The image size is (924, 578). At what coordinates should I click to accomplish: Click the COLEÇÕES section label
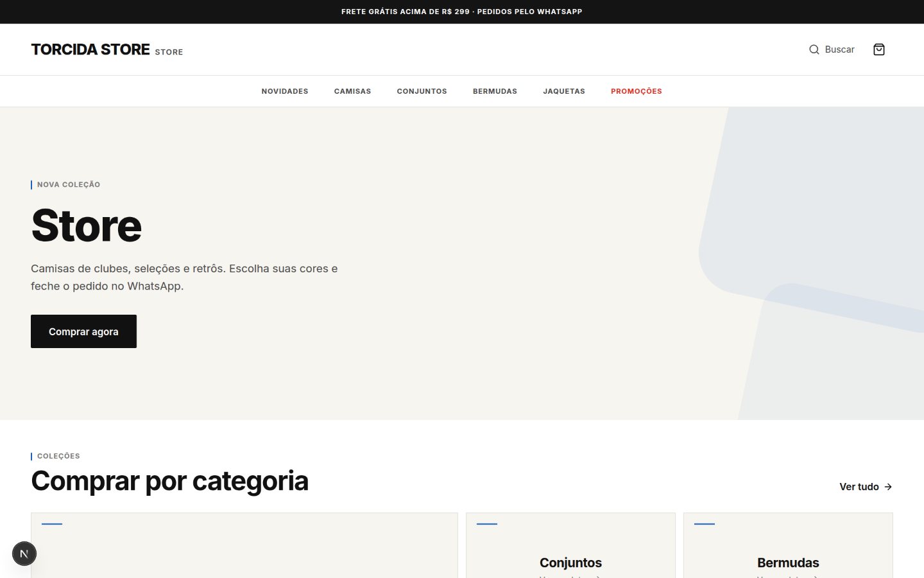(58, 456)
